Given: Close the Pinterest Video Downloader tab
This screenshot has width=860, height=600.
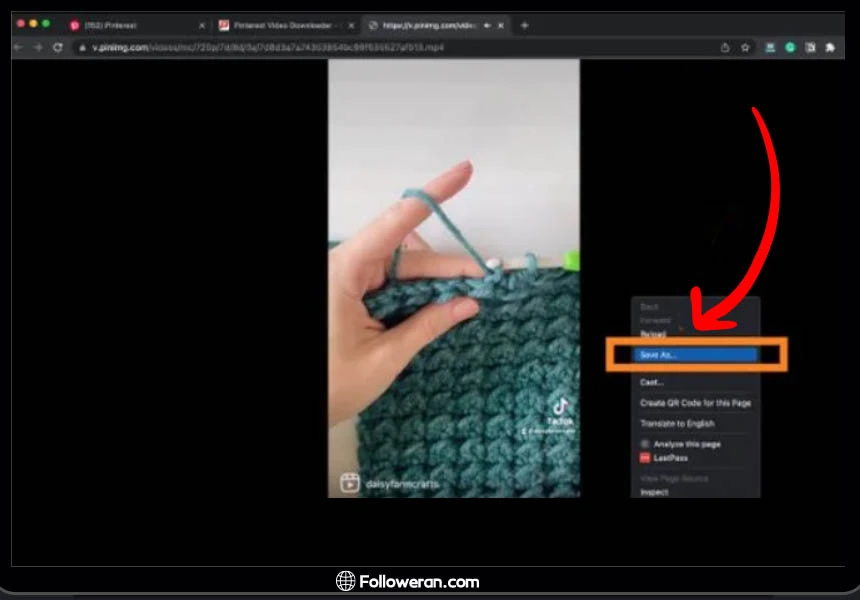Looking at the screenshot, I should point(351,25).
